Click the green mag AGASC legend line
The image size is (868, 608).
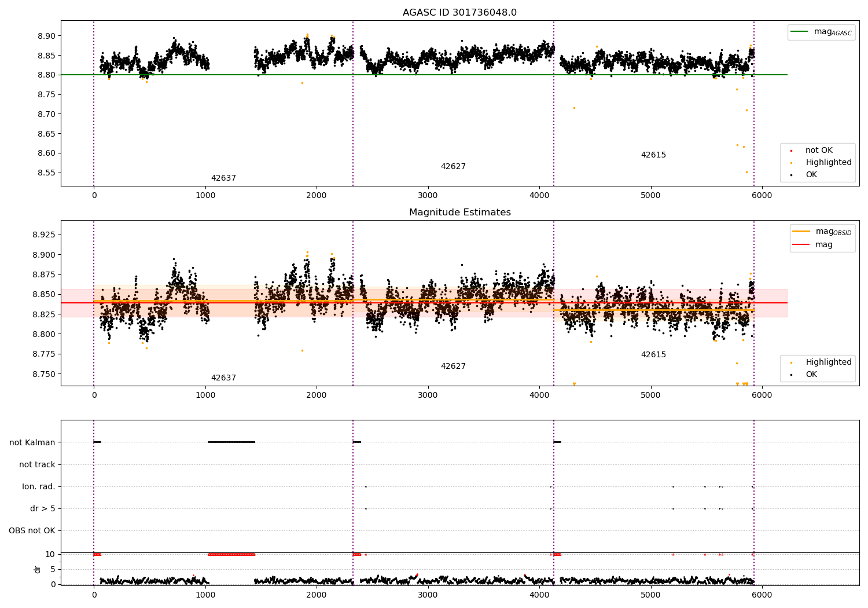pos(800,32)
